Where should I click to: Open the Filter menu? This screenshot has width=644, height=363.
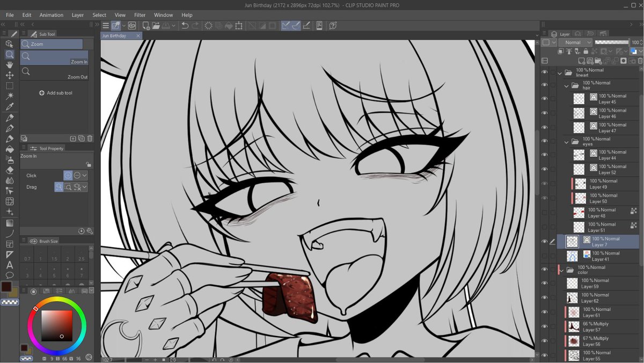140,15
